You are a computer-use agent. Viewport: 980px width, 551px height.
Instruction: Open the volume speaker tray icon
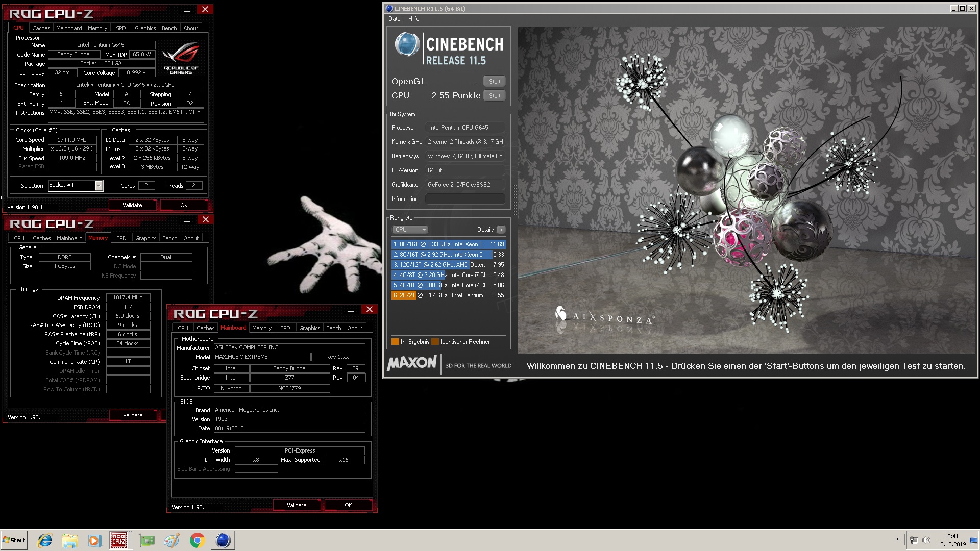(926, 540)
